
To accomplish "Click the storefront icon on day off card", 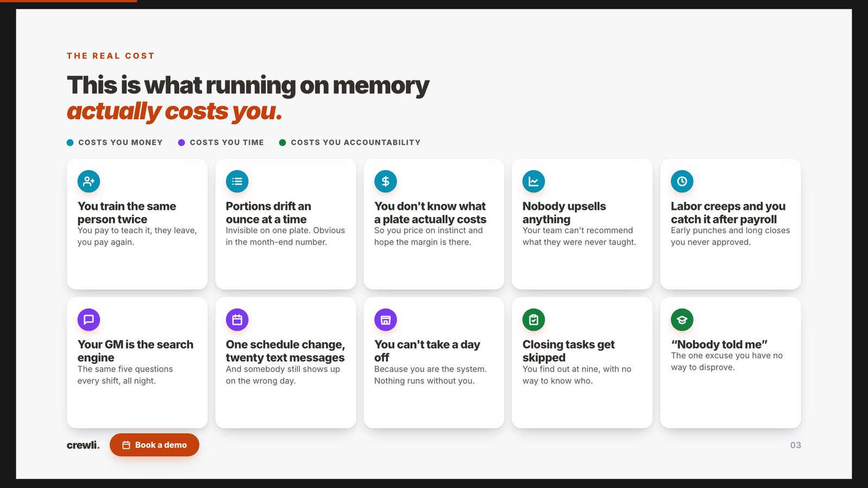I will point(385,320).
